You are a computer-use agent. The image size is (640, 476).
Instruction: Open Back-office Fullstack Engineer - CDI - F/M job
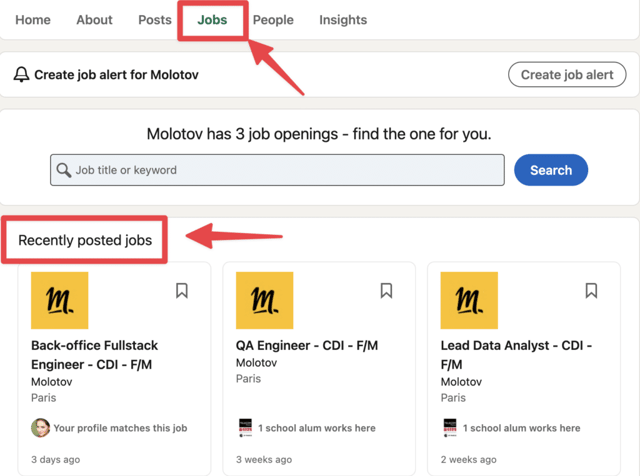[94, 355]
